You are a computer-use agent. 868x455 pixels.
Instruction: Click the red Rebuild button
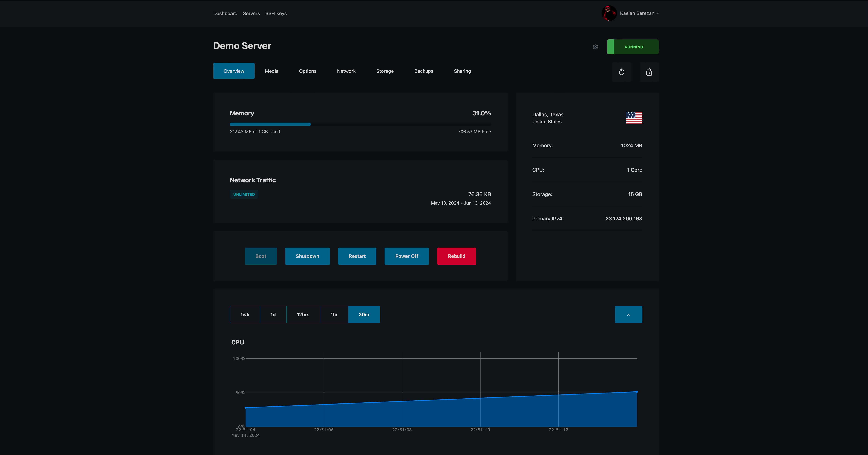[457, 256]
